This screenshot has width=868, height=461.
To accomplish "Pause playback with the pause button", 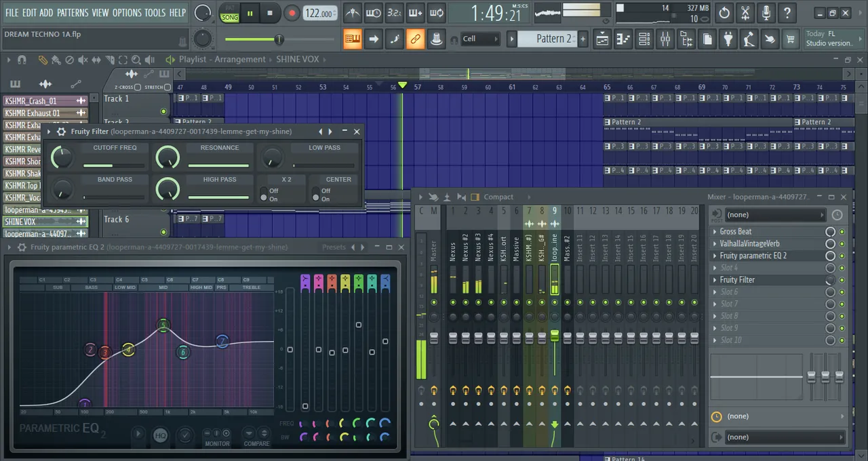I will tap(250, 13).
